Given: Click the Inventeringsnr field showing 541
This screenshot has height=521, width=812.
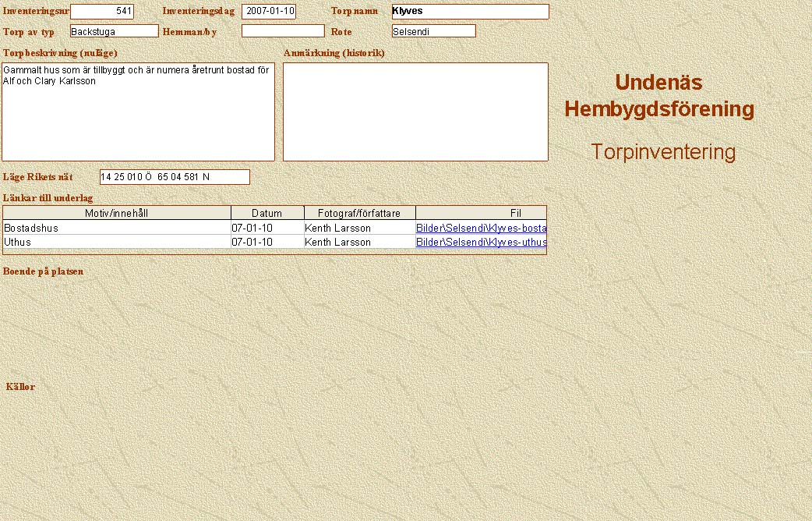Looking at the screenshot, I should tap(102, 12).
